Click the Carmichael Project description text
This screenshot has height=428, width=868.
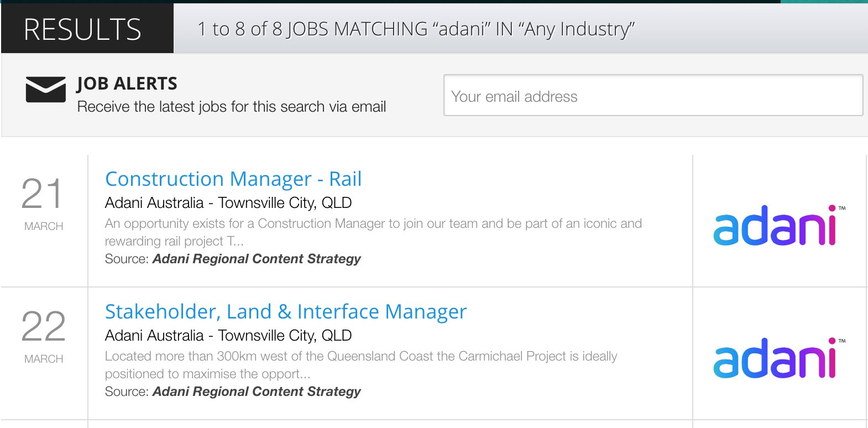(x=360, y=364)
